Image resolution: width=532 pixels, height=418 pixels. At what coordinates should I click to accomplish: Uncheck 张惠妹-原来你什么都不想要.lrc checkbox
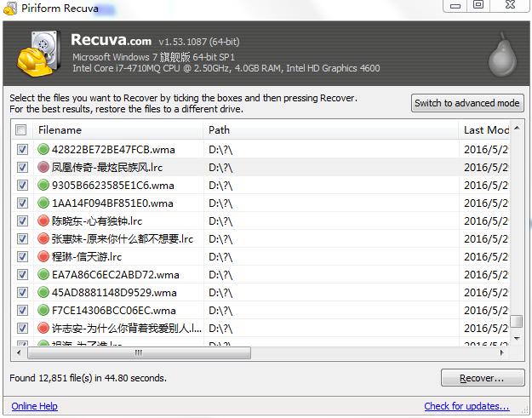coord(22,239)
